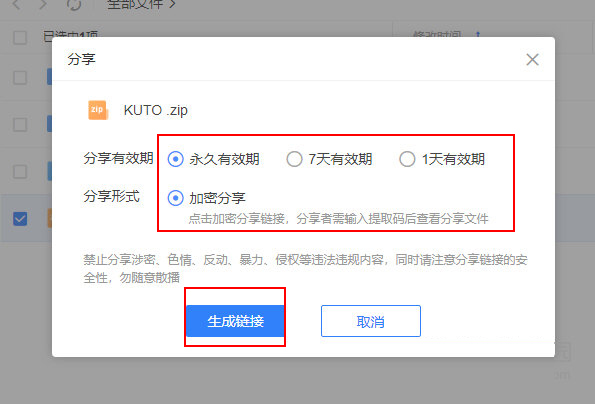Click the 取消 button
This screenshot has width=595, height=404.
point(371,321)
